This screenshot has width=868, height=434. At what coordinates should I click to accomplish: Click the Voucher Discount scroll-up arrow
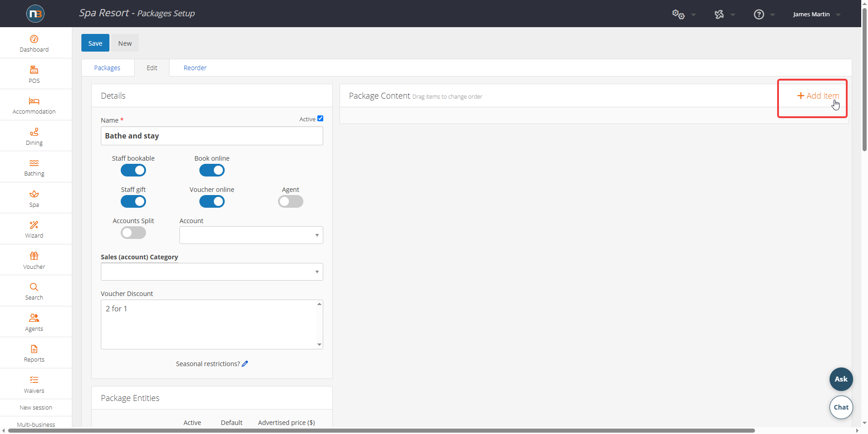[x=320, y=304]
